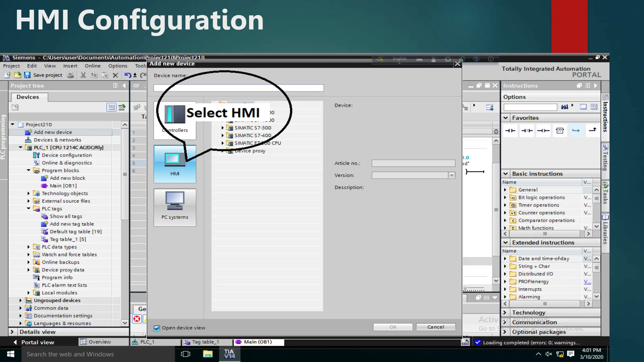This screenshot has height=362, width=644.
Task: Open Device configuration in the project tree
Action: click(67, 155)
